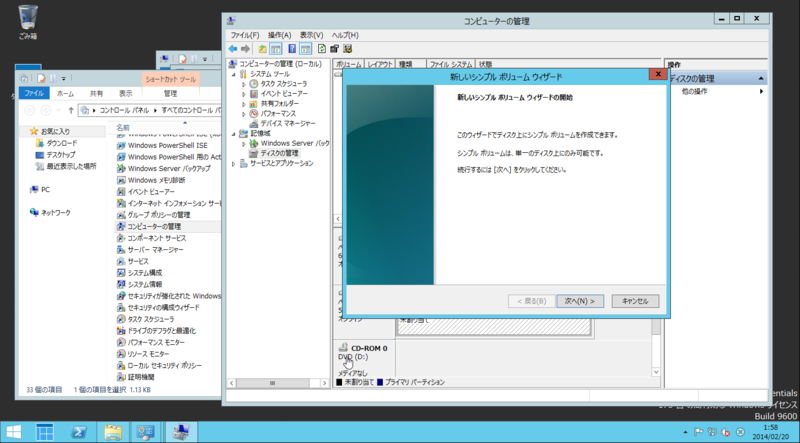Show hidden tray icons arrow
This screenshot has width=800, height=443.
[x=685, y=432]
